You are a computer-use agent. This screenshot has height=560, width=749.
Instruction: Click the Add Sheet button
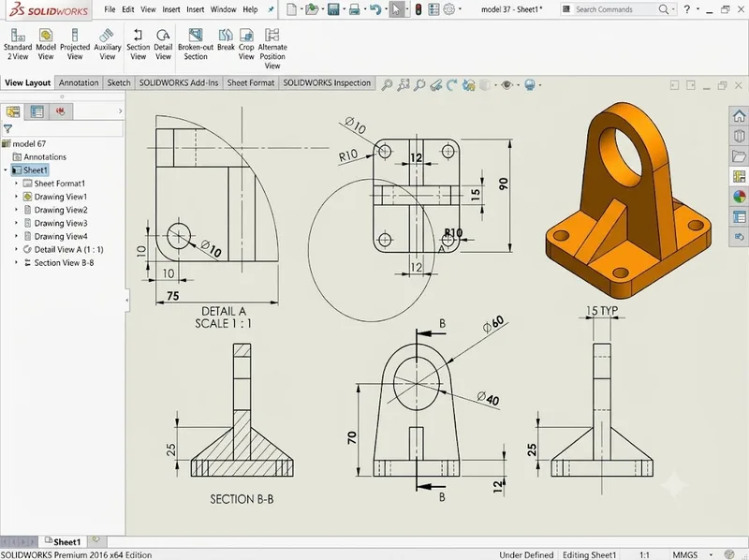96,540
